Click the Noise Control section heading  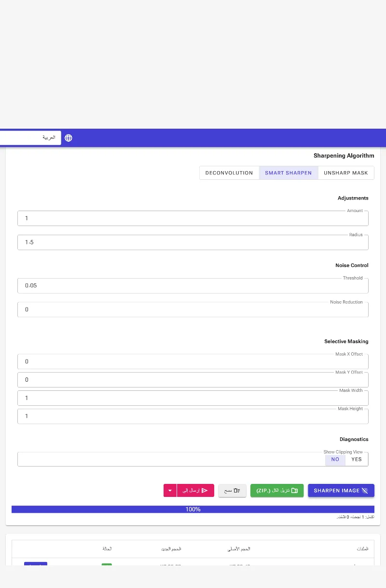(352, 266)
